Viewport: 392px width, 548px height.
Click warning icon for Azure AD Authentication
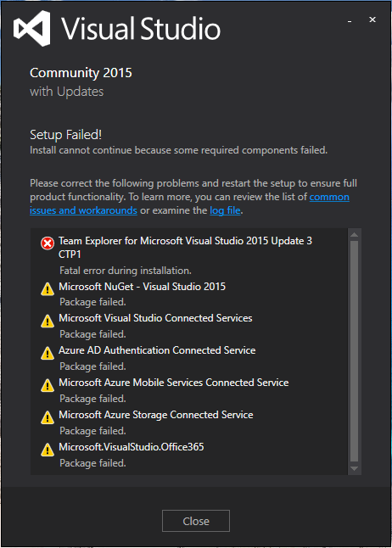pyautogui.click(x=48, y=353)
